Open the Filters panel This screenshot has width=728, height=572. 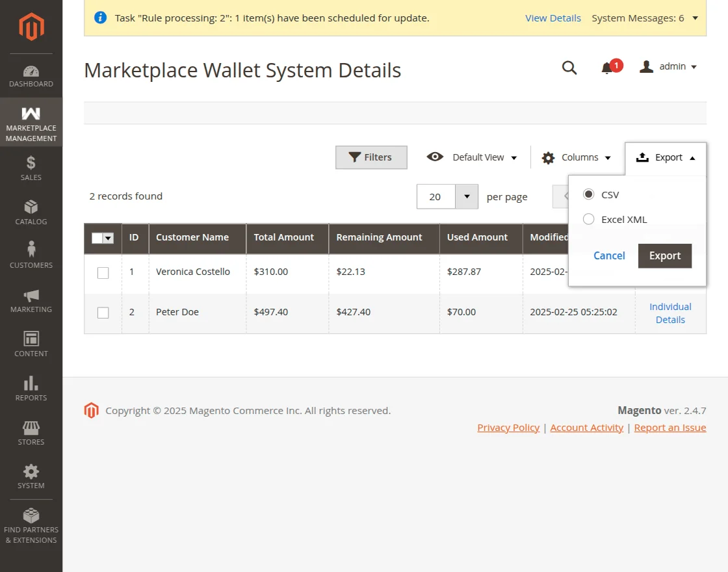371,157
